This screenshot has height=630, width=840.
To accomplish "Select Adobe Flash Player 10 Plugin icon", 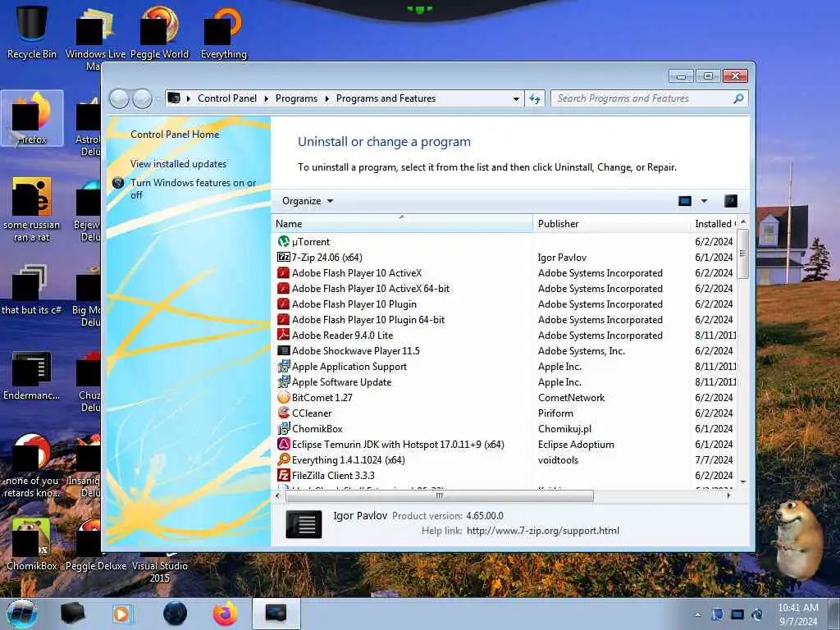I will pos(283,304).
